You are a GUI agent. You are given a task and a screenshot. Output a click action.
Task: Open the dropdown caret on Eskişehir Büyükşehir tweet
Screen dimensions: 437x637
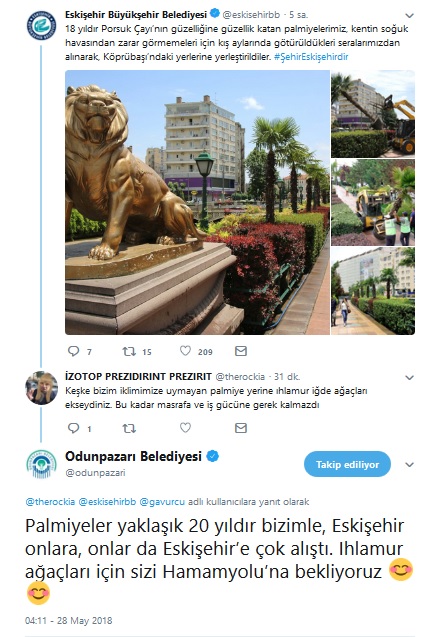click(409, 16)
